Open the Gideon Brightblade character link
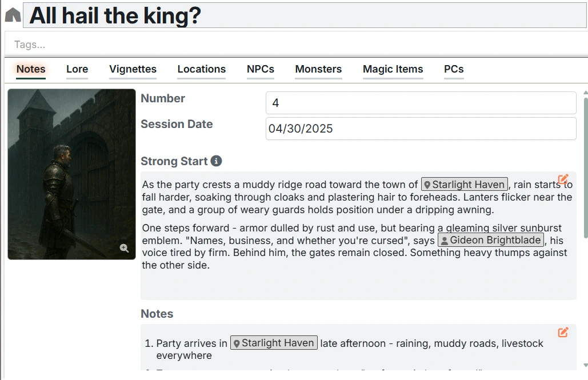This screenshot has width=588, height=380. pyautogui.click(x=491, y=240)
